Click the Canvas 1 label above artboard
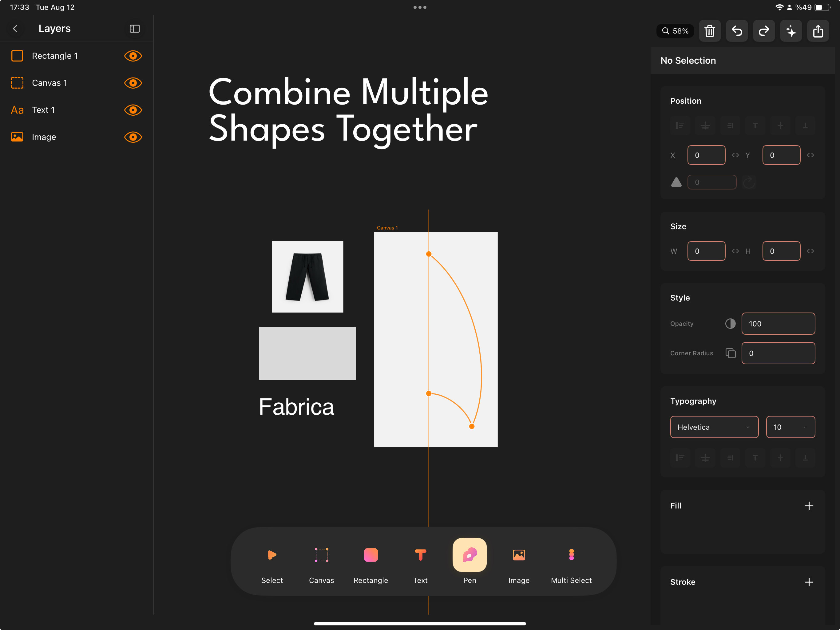The image size is (840, 630). click(x=387, y=228)
